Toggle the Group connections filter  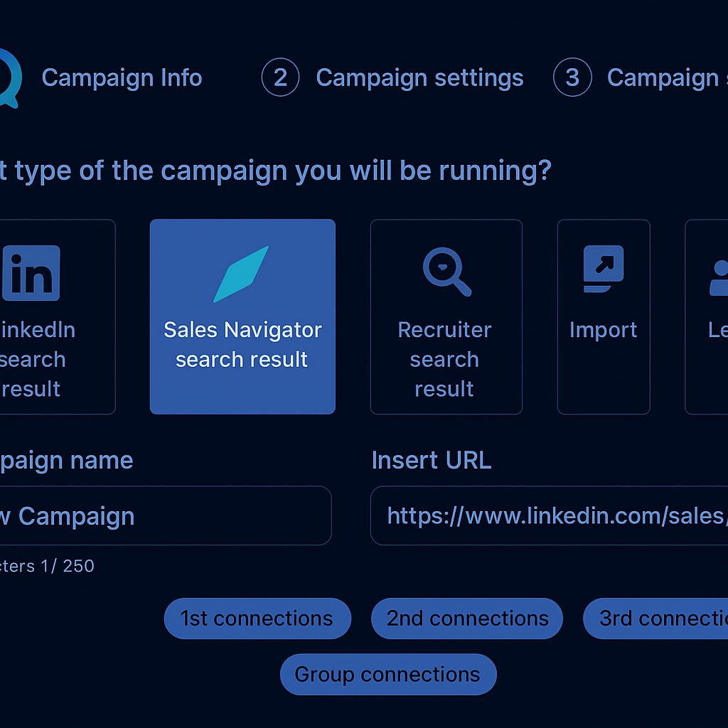[x=387, y=674]
